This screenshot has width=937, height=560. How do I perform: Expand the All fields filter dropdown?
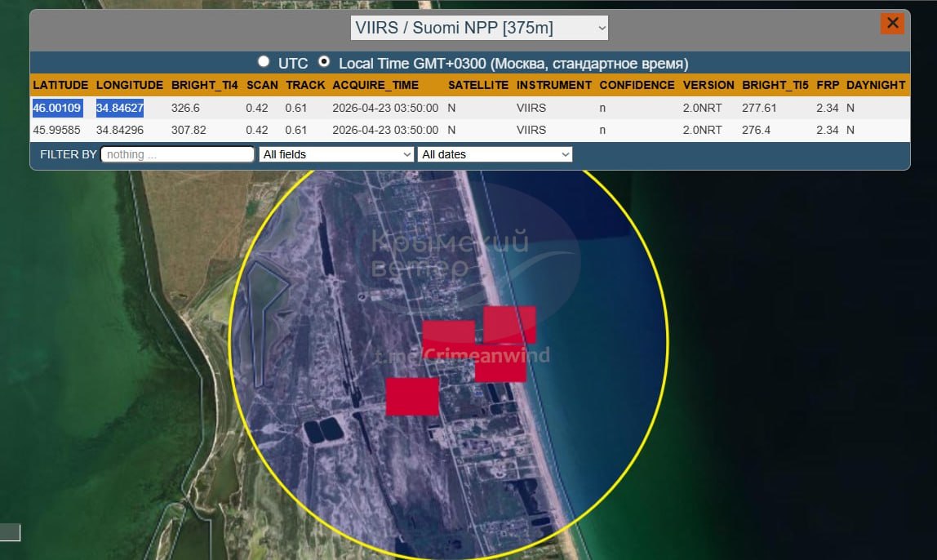pyautogui.click(x=336, y=154)
